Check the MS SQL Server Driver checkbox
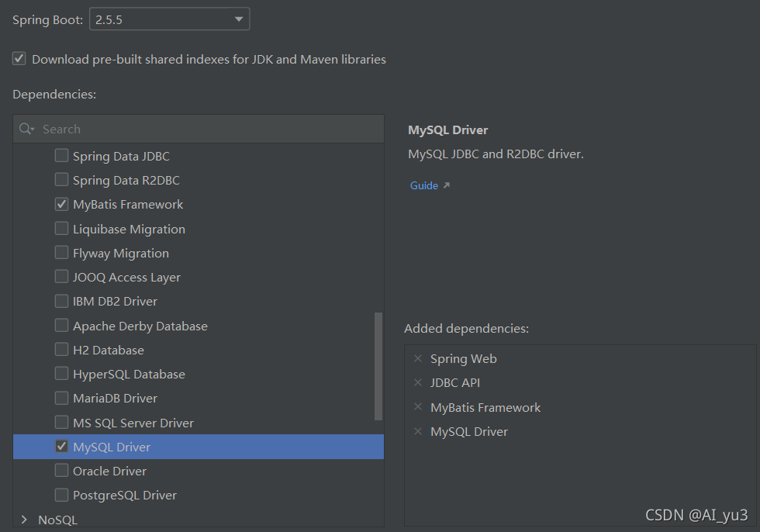The height and width of the screenshot is (532, 760). [61, 422]
